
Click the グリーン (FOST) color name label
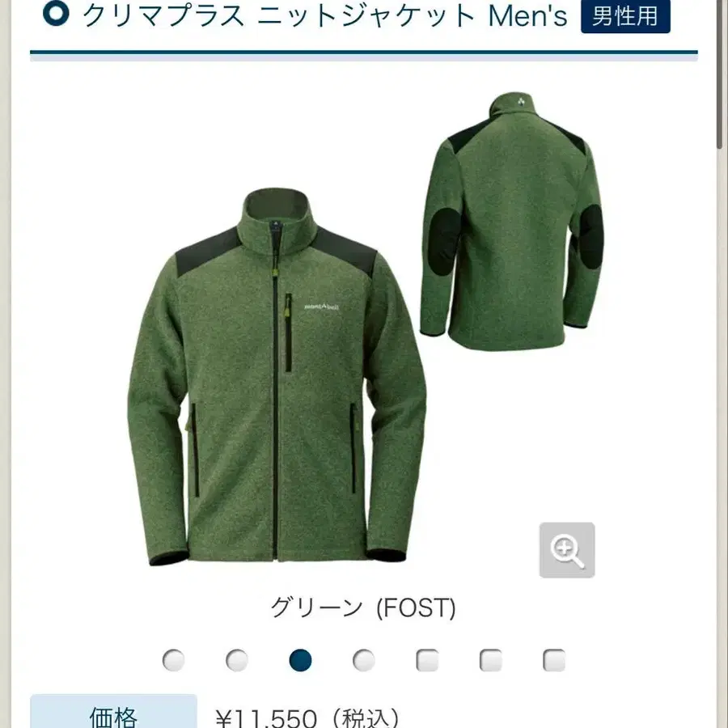pos(363,607)
